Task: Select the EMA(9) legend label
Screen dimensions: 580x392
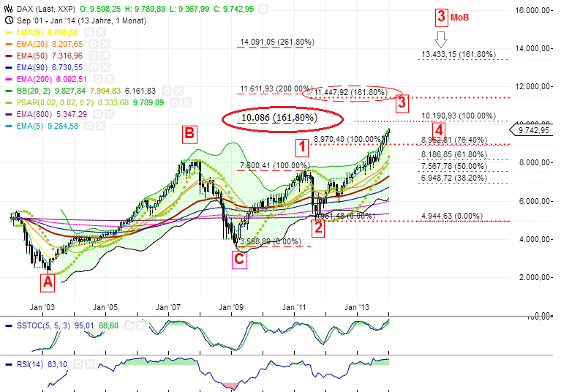Action: [30, 32]
